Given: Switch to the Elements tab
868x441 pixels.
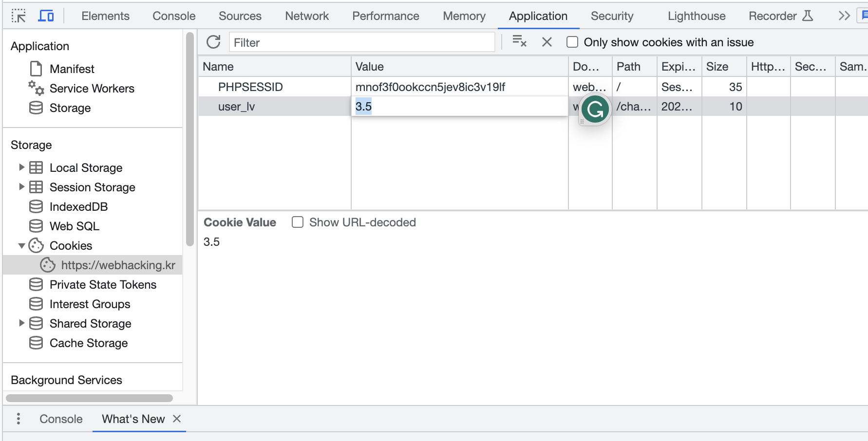Looking at the screenshot, I should [105, 16].
